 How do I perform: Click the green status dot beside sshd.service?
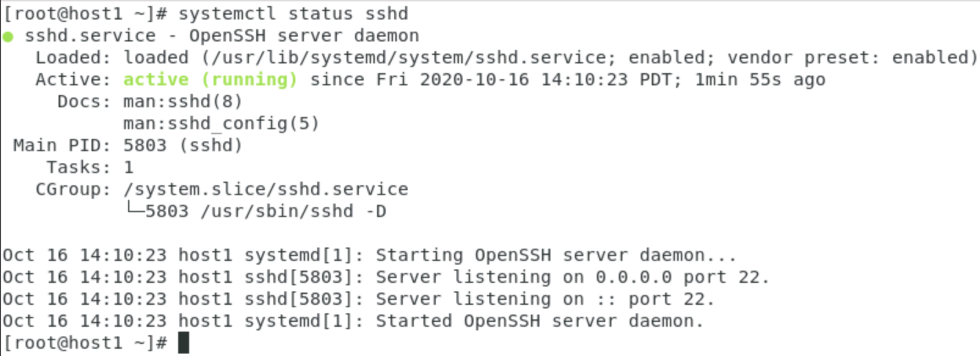[8, 37]
